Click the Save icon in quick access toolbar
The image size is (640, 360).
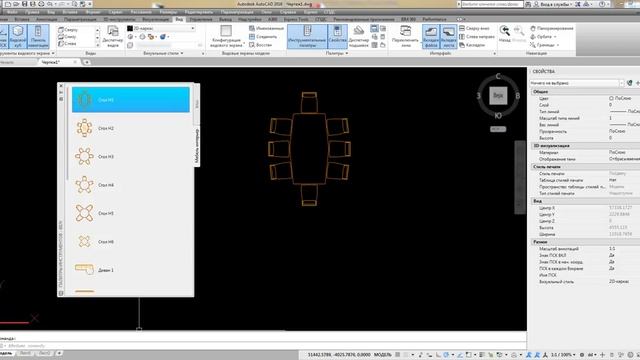pos(25,4)
